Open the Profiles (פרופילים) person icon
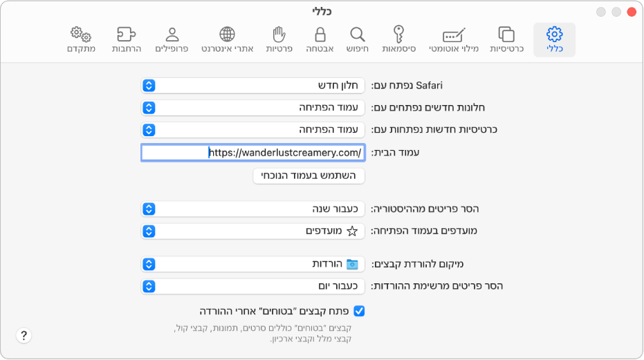This screenshot has height=360, width=644. pyautogui.click(x=172, y=39)
